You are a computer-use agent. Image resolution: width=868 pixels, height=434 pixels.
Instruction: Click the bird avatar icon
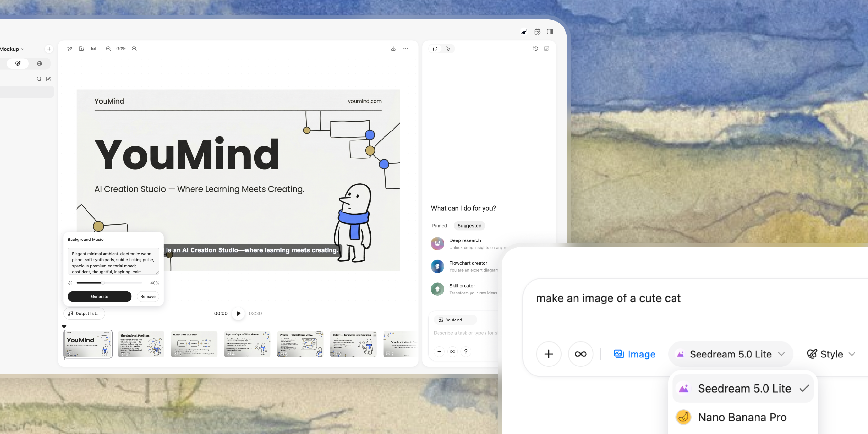click(524, 32)
